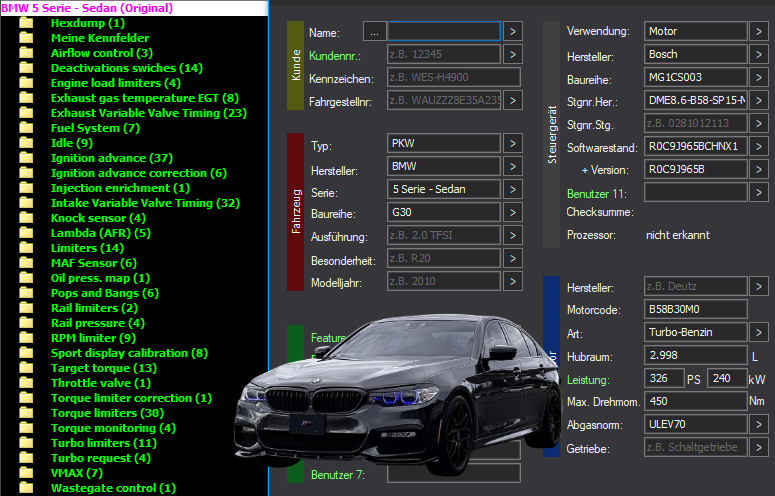Select Torque limiter correction (1) entry

coord(131,398)
